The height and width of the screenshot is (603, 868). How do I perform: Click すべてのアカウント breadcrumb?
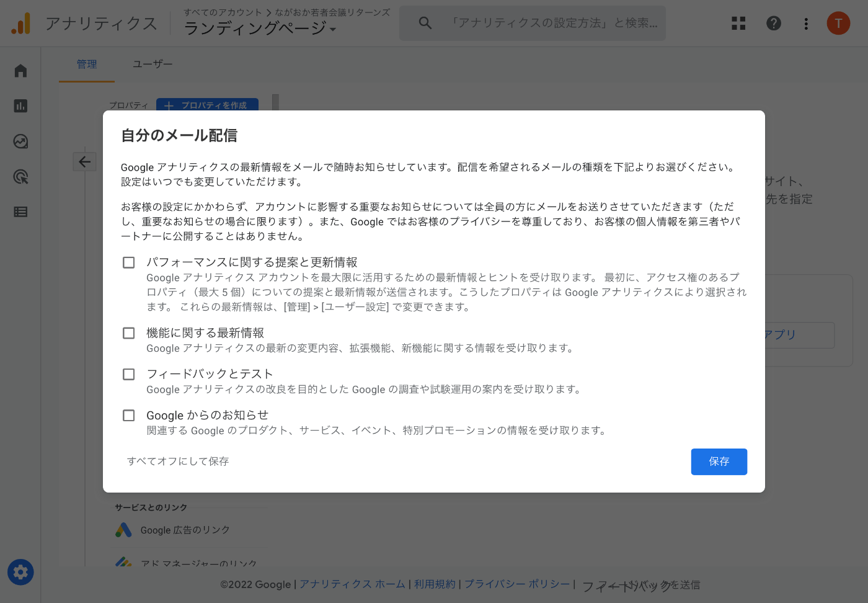click(223, 12)
